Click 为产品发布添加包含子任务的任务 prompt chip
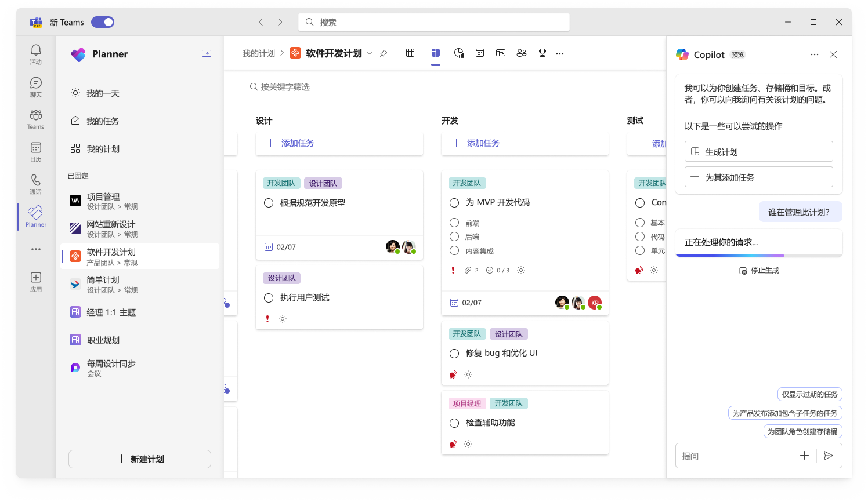Viewport: 868px width, 502px height. pos(785,413)
